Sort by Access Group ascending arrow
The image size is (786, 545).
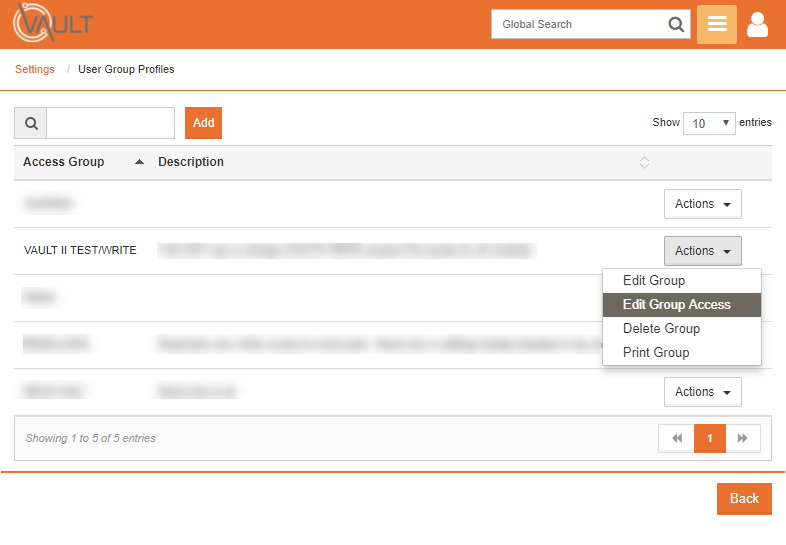tap(140, 162)
